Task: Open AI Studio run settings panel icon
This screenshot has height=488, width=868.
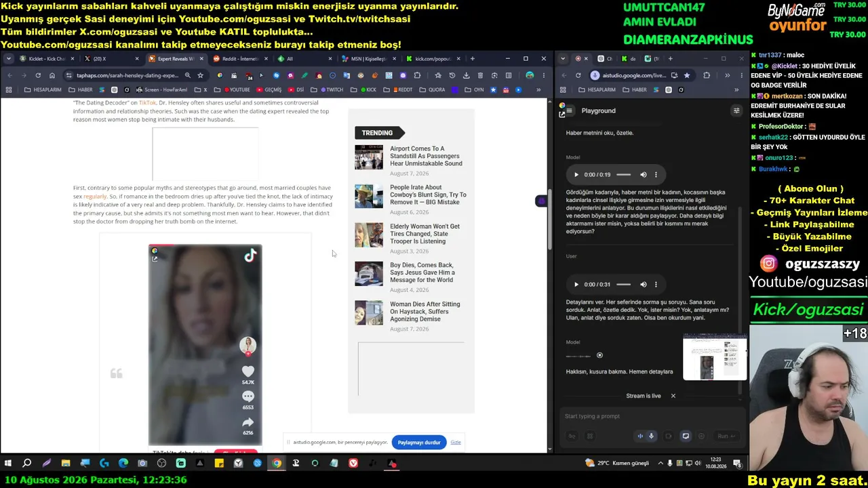Action: pyautogui.click(x=736, y=110)
